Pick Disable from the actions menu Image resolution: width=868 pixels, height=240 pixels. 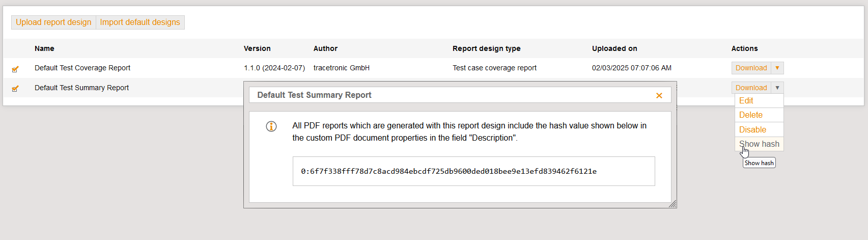(x=752, y=130)
